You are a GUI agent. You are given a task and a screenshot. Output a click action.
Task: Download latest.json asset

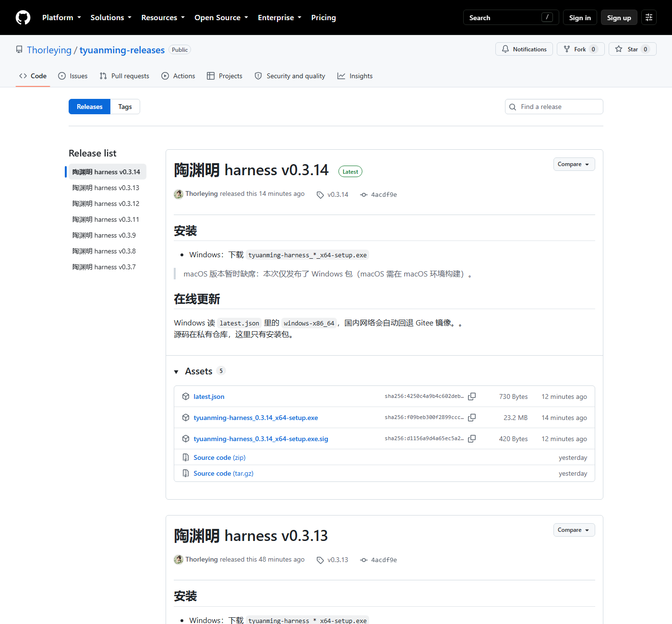pos(209,396)
